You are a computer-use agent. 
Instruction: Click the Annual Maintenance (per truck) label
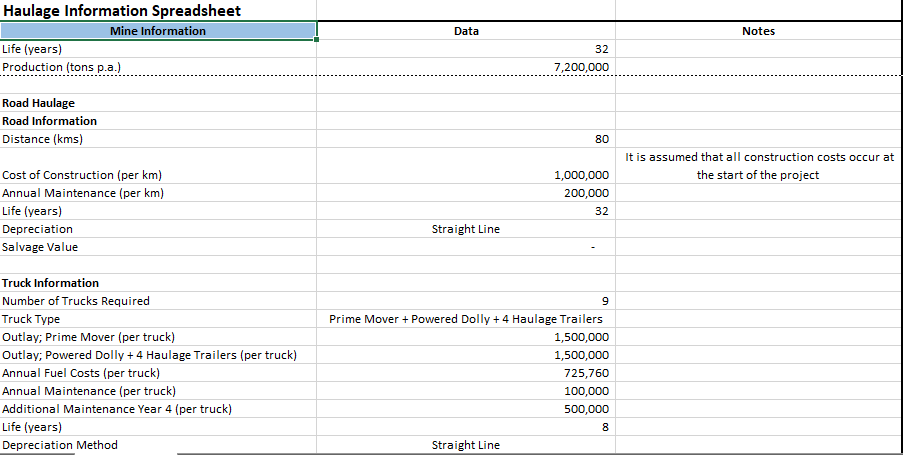click(89, 391)
